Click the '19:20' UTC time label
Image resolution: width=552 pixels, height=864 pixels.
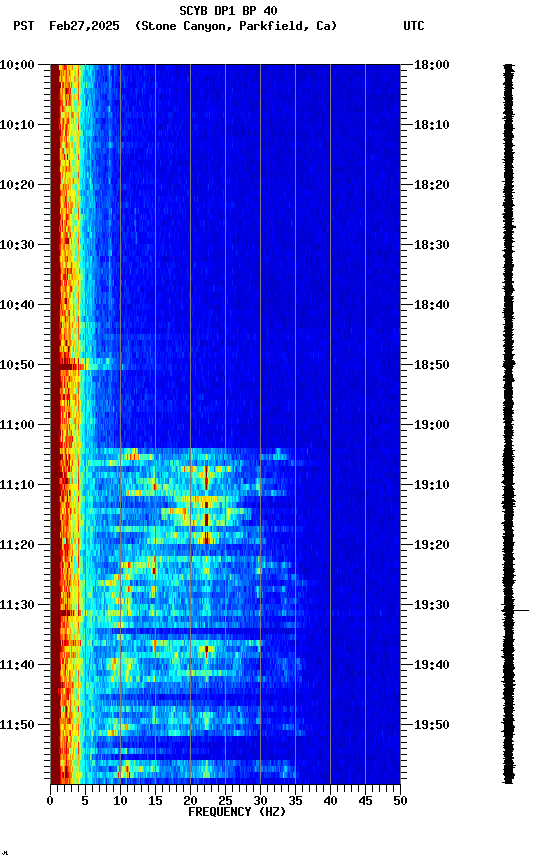coord(432,545)
